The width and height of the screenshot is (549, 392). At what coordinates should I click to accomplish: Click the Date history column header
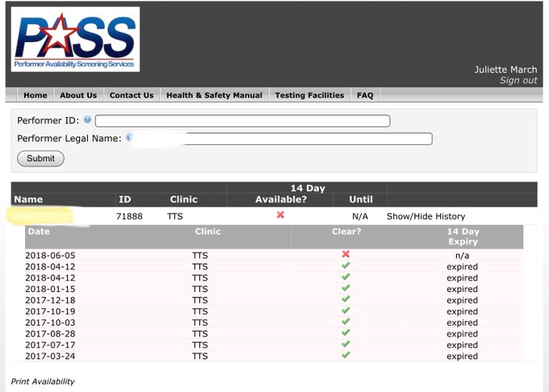[x=39, y=231]
